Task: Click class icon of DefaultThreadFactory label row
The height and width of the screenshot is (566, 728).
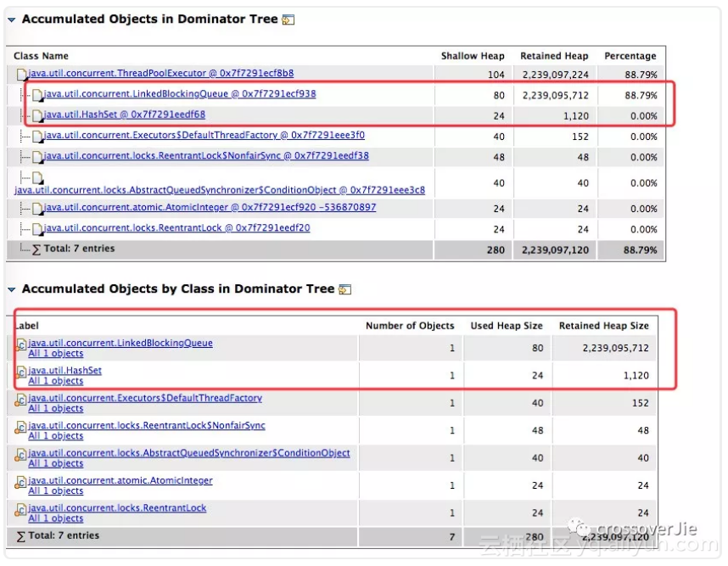Action: pyautogui.click(x=20, y=400)
